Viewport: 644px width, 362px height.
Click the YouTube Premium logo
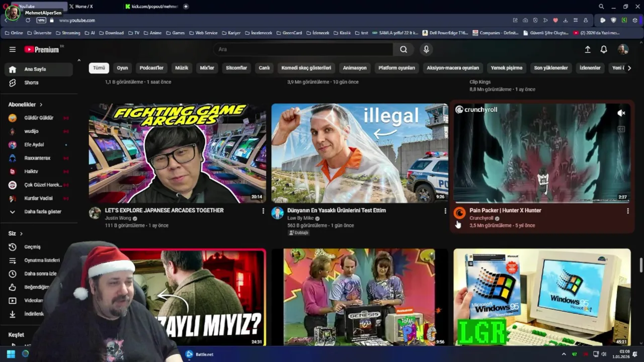[42, 49]
